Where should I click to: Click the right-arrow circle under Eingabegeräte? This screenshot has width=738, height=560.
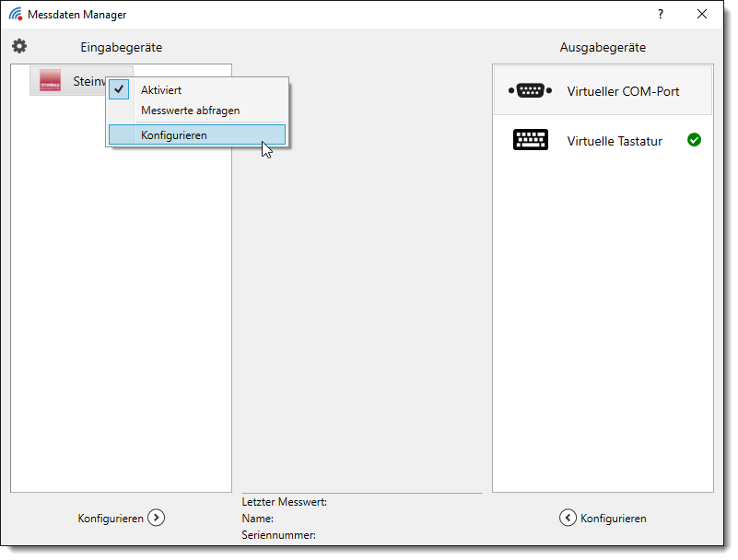coord(157,518)
